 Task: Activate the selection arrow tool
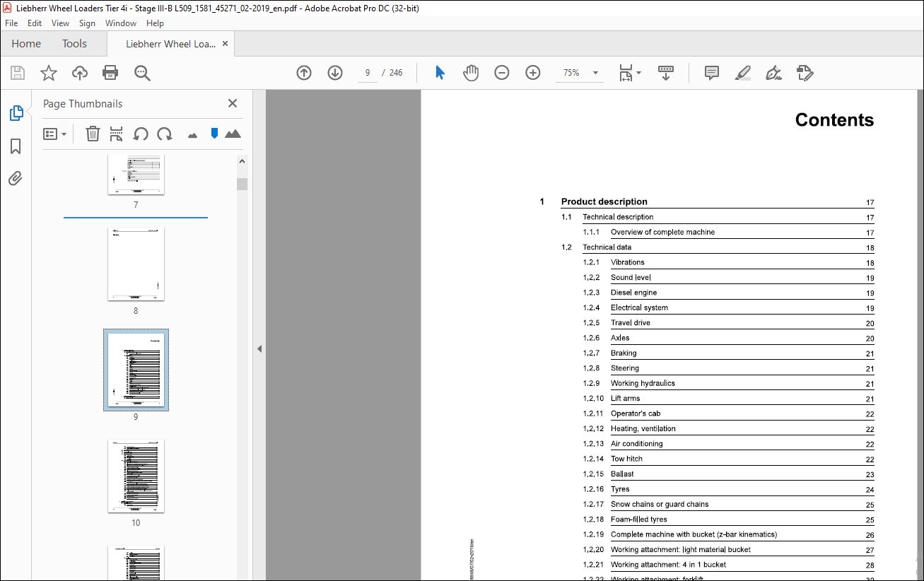[x=440, y=73]
